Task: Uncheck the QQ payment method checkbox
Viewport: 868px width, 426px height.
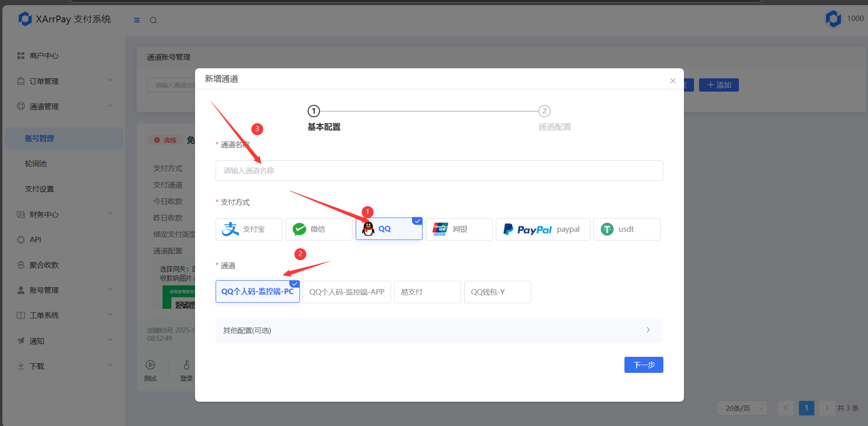Action: [417, 220]
